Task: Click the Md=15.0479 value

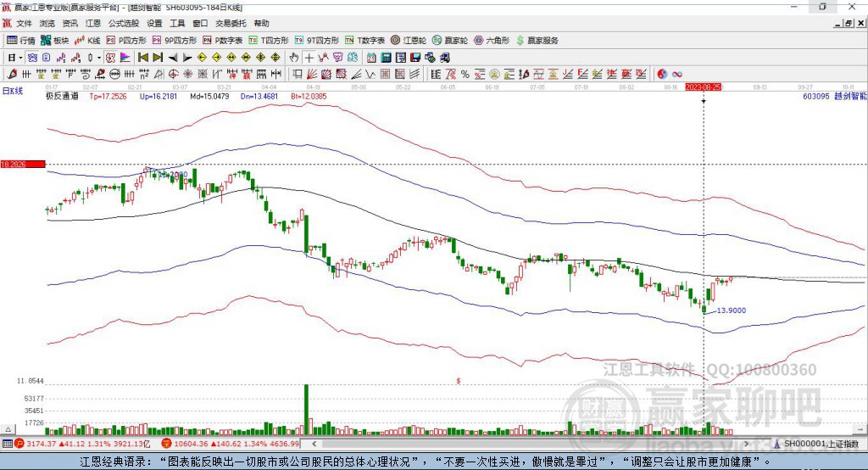Action: pos(209,96)
